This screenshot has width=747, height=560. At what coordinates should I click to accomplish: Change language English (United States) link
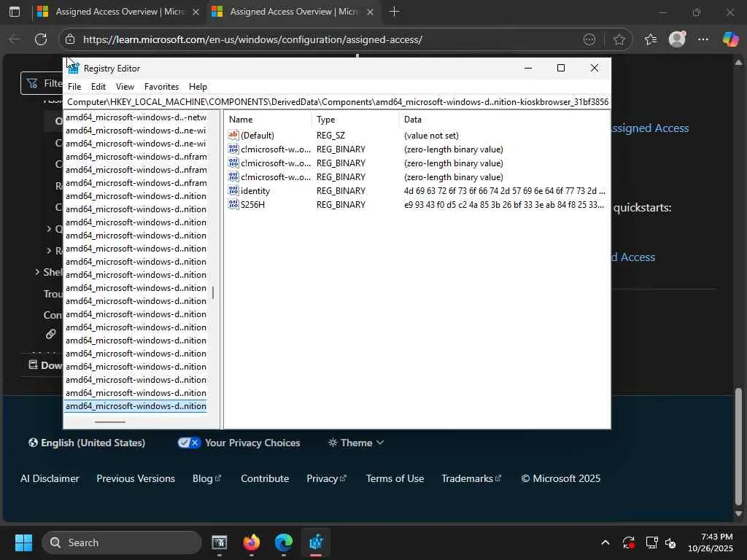(87, 443)
